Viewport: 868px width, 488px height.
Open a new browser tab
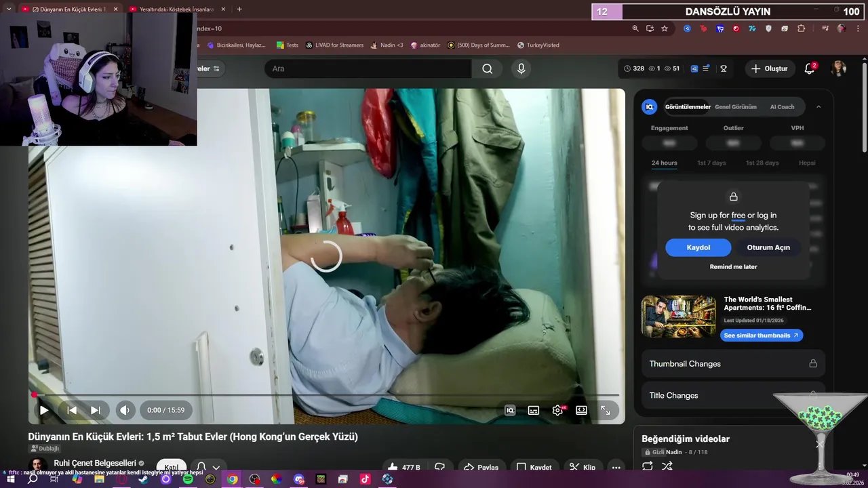[239, 9]
